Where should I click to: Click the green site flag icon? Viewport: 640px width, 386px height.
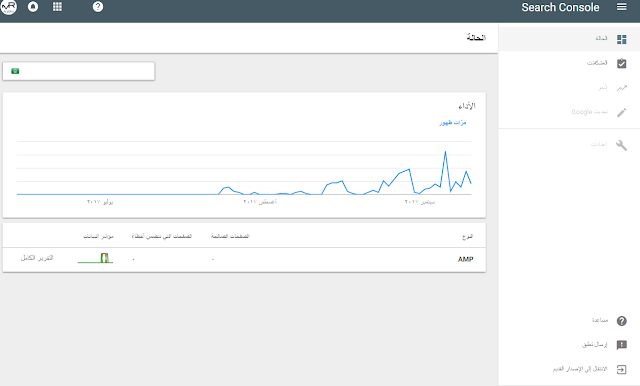click(x=15, y=71)
